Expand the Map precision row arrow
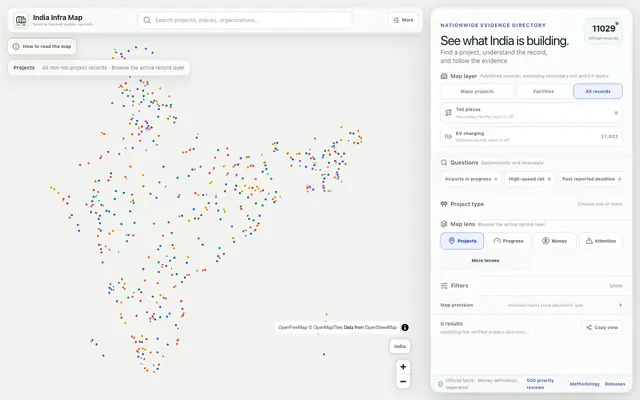This screenshot has width=640, height=400. coord(620,305)
